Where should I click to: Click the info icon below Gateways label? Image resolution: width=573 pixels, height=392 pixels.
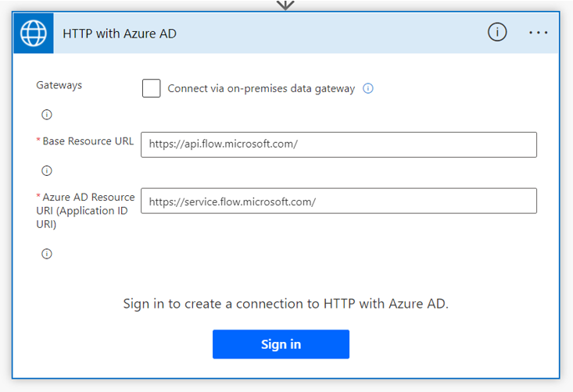coord(47,115)
